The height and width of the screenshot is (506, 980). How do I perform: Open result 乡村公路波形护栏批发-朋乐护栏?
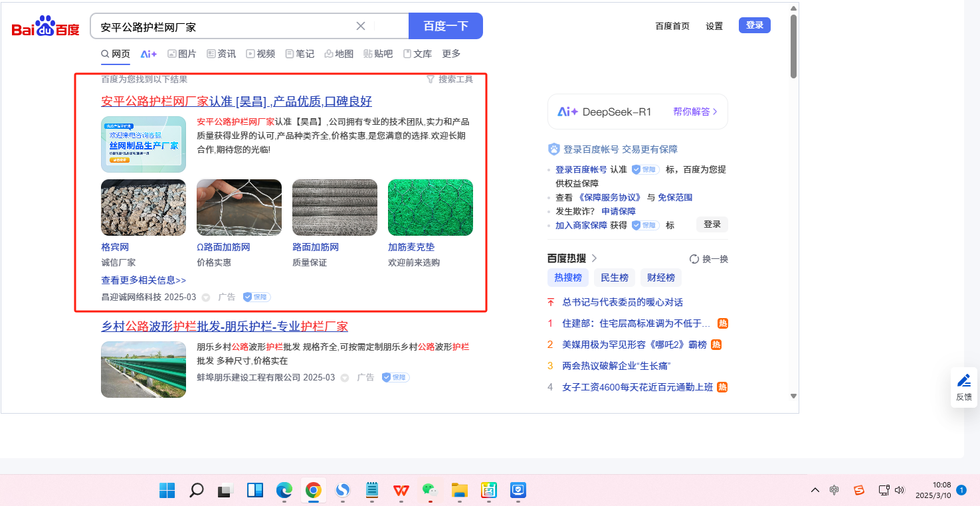coord(225,327)
